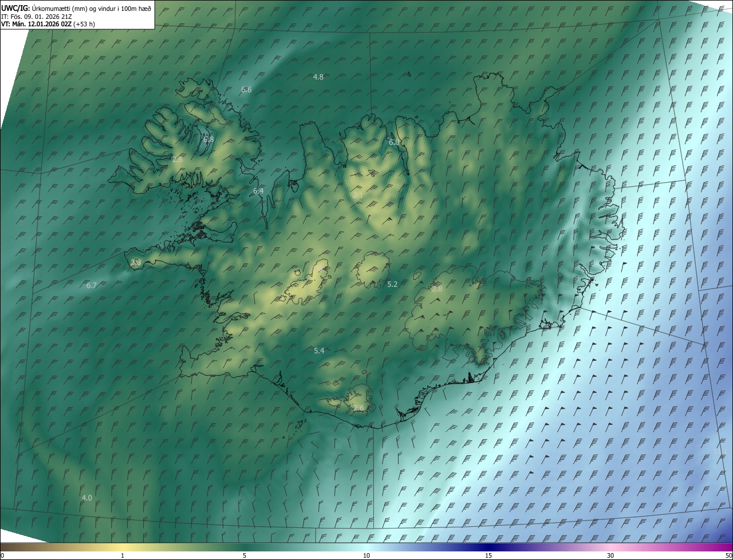This screenshot has height=560, width=733.
Task: Click the 6.8 value in the Westfjords
Action: (208, 140)
